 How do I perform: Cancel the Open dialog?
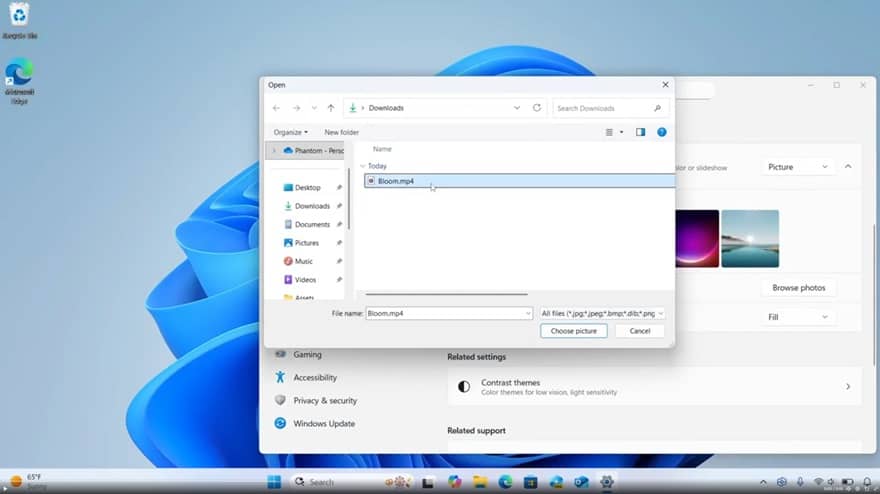640,331
